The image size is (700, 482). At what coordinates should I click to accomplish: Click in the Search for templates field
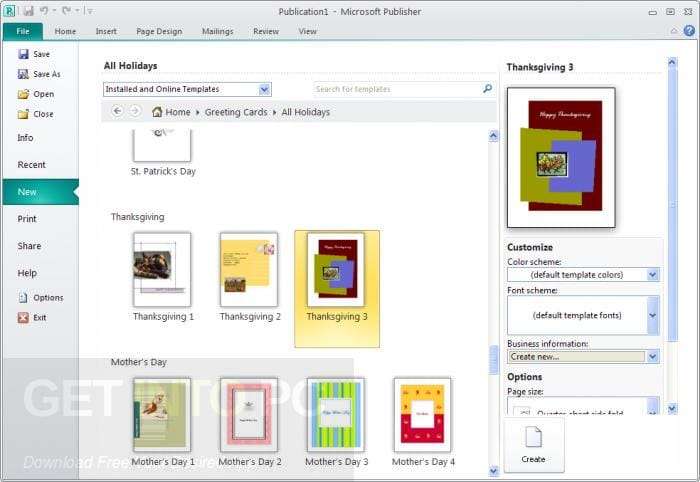(397, 89)
